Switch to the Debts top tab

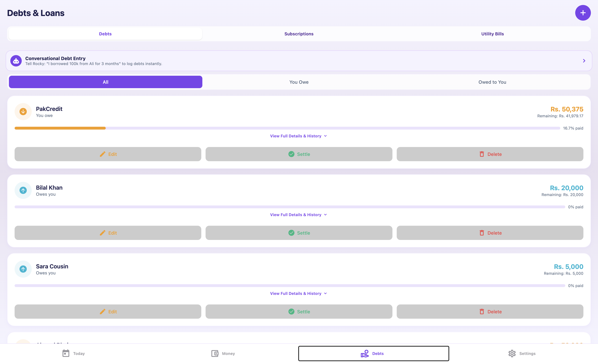point(105,34)
